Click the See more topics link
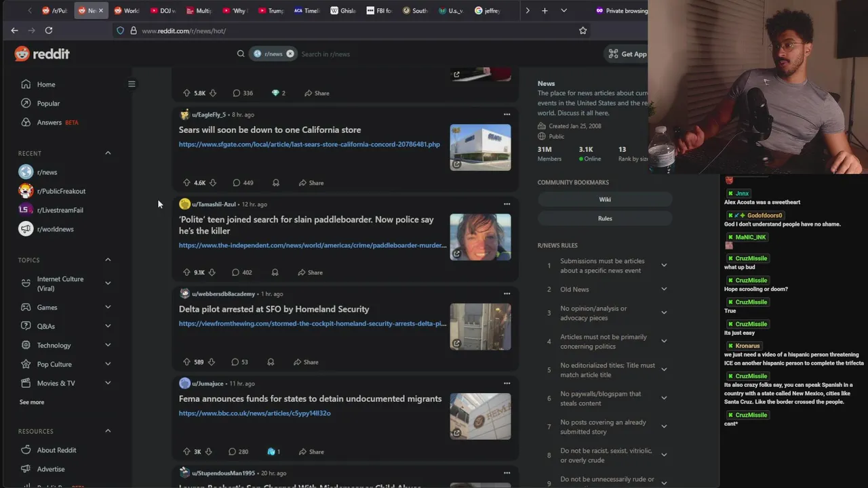 (32, 402)
